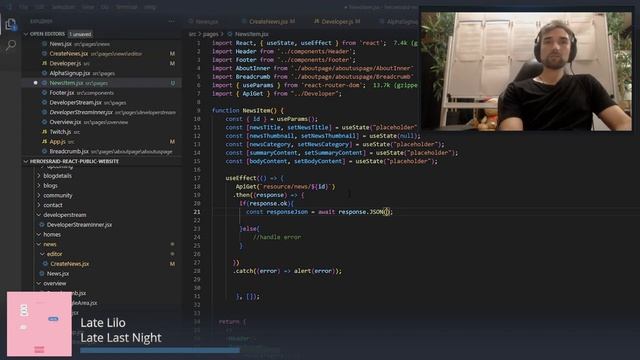Expand the contact folder
This screenshot has height=360, width=640.
[39, 205]
